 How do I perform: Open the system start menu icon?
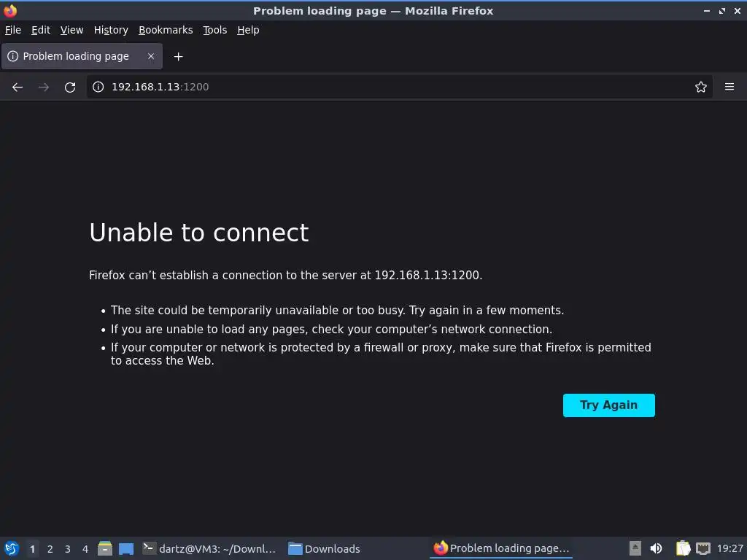(12, 548)
